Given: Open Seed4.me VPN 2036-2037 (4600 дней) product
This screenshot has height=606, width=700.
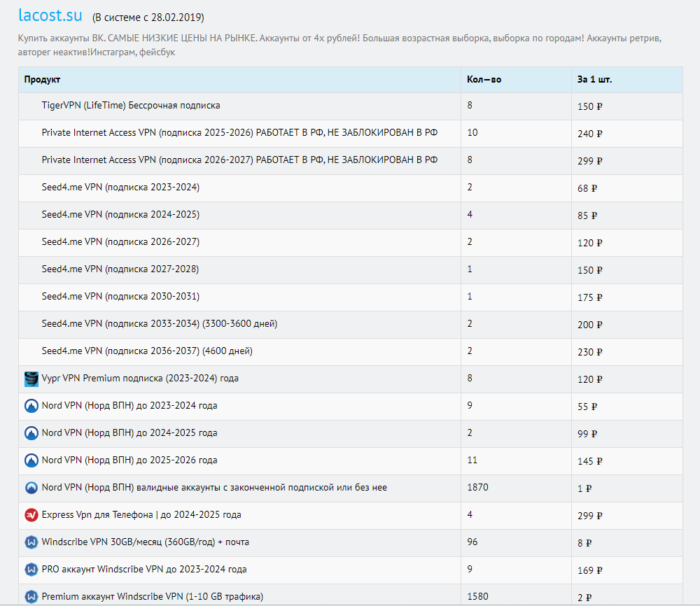Looking at the screenshot, I should coord(147,351).
